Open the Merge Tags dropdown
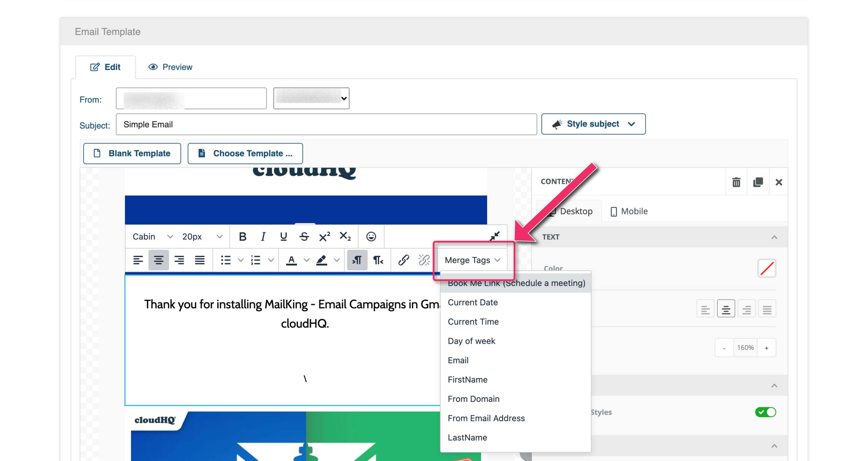This screenshot has width=868, height=461. coord(472,260)
